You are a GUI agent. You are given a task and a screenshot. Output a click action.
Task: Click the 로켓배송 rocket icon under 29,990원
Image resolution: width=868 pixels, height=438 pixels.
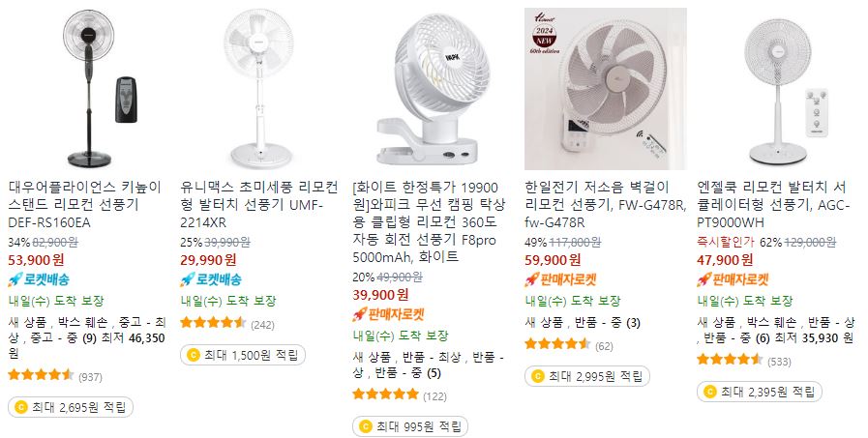point(187,279)
